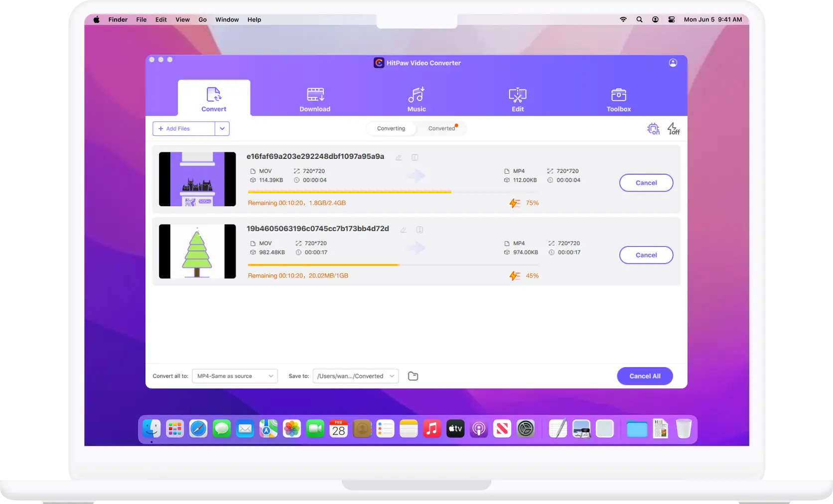The height and width of the screenshot is (504, 833).
Task: Toggle hardware acceleration chip icon
Action: click(653, 129)
